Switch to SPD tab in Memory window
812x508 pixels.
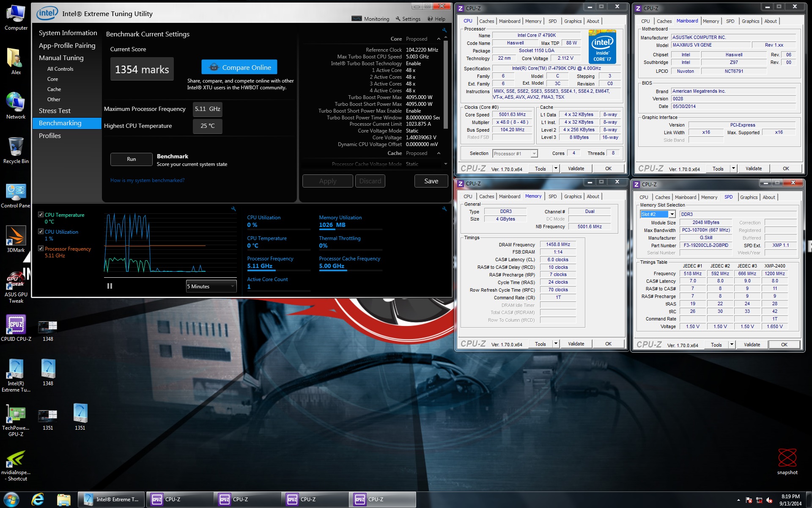pos(552,196)
